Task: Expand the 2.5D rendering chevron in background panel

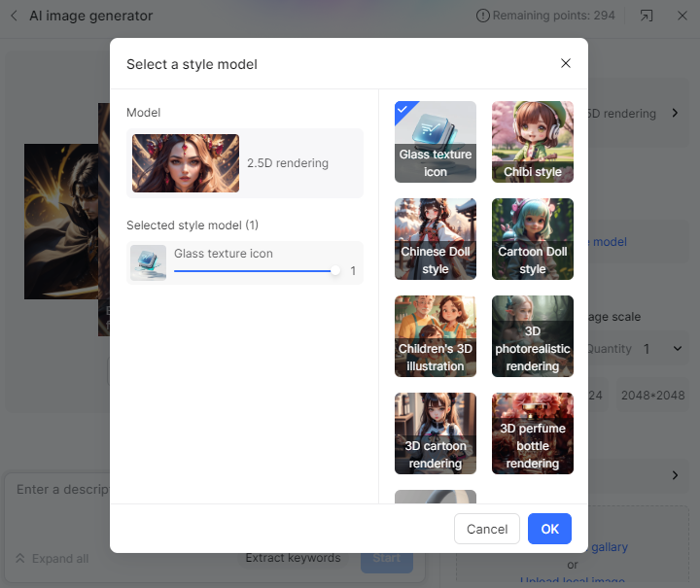Action: pyautogui.click(x=675, y=113)
